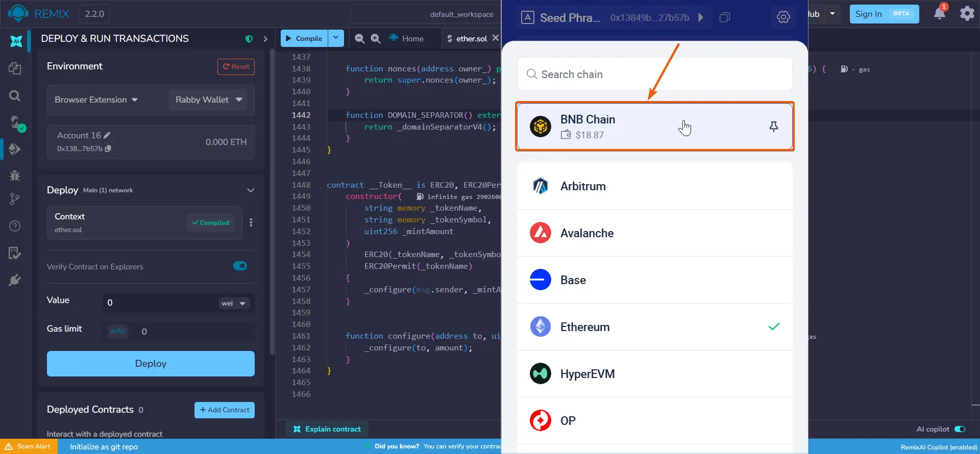Copy the 0x138...7b57b account address
Screen dimensions: 980x454
pyautogui.click(x=108, y=148)
